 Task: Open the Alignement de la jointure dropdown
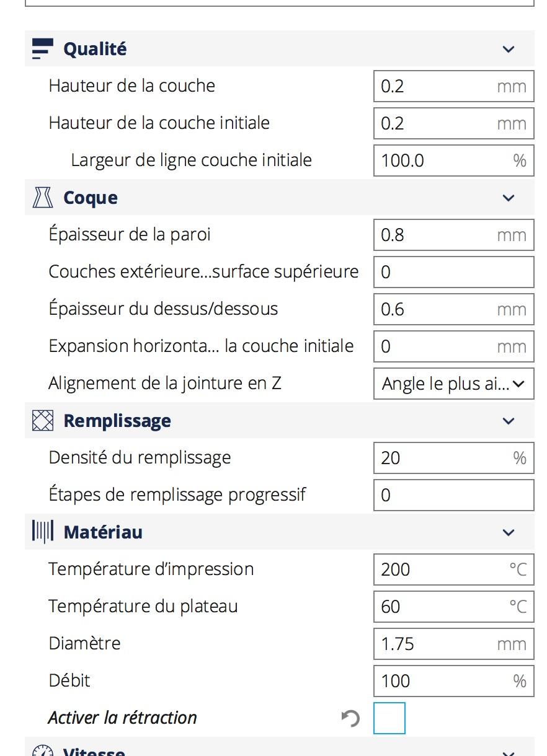pyautogui.click(x=454, y=384)
